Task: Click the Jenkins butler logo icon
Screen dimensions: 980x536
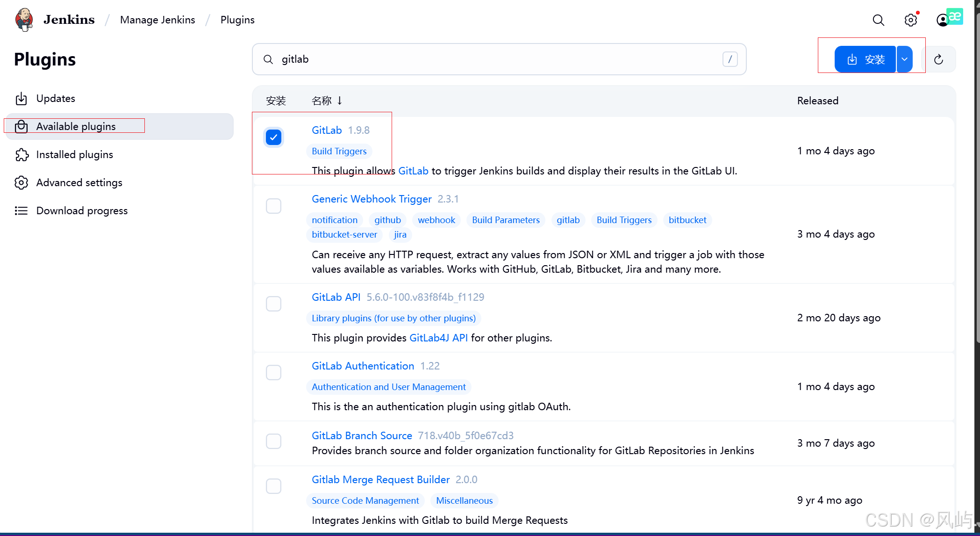Action: point(24,20)
